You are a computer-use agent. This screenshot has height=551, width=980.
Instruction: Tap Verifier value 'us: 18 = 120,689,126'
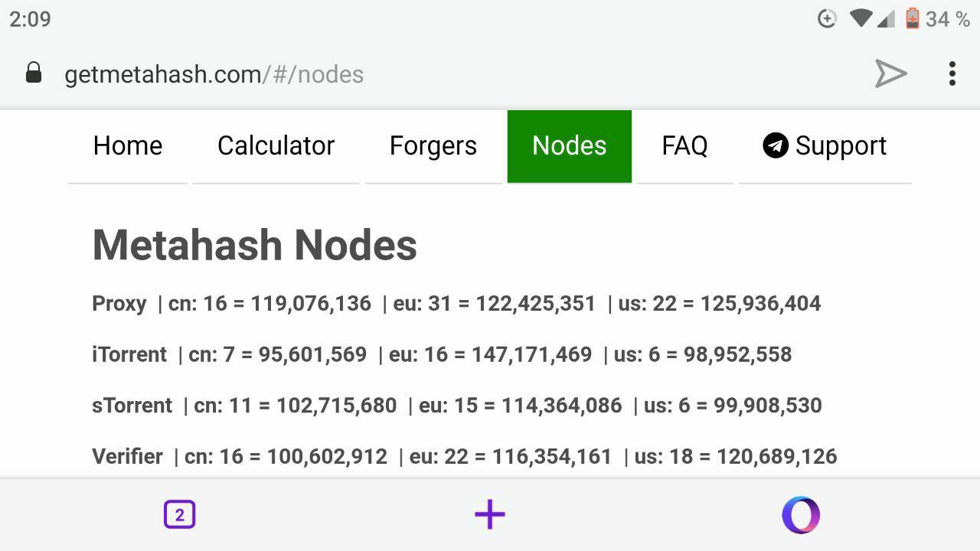[736, 457]
